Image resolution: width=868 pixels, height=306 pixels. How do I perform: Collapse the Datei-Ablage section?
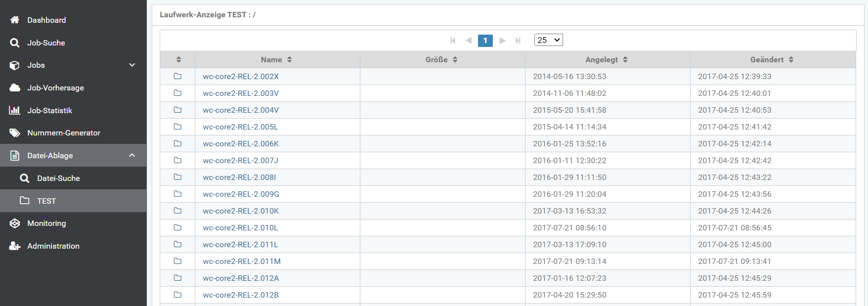point(132,156)
